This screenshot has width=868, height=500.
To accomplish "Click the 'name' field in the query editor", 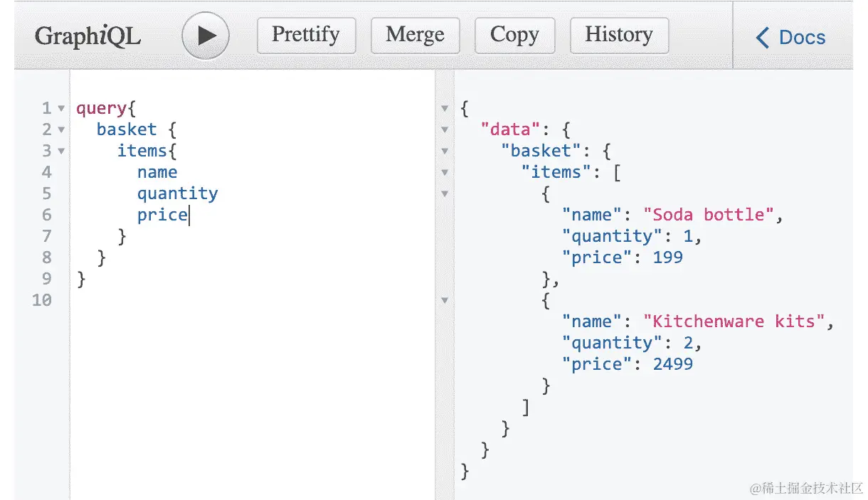I will coord(157,172).
